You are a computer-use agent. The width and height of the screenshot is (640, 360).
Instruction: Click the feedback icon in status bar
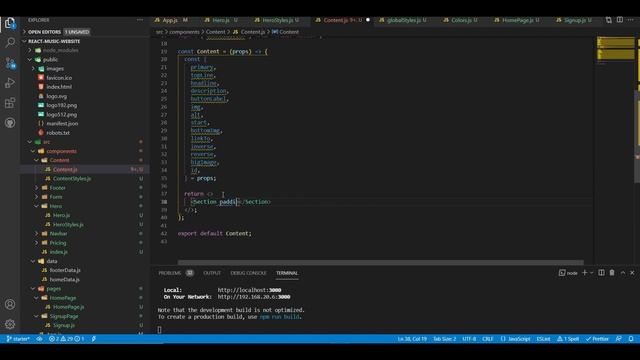pos(619,339)
